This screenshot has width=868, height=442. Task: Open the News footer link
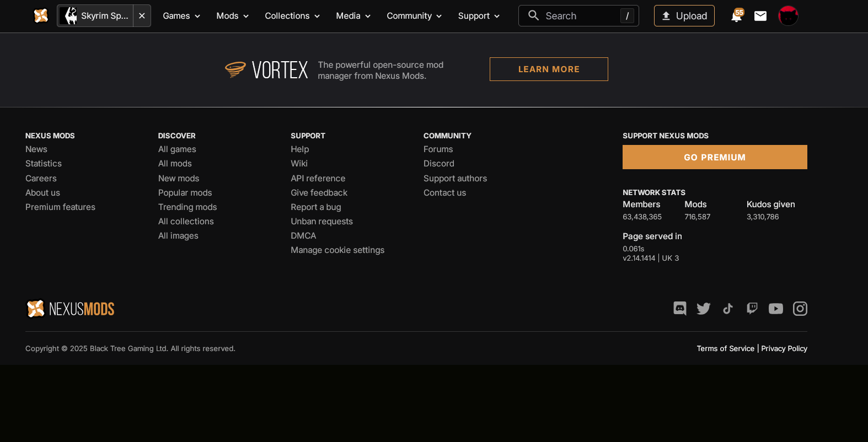pos(36,149)
